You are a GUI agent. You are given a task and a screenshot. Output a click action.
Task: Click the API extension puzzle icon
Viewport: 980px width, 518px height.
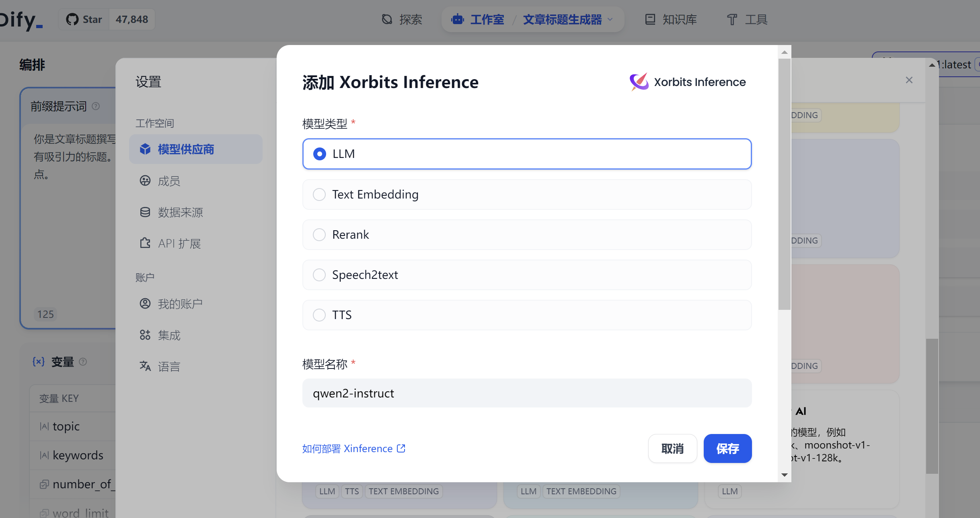[145, 243]
